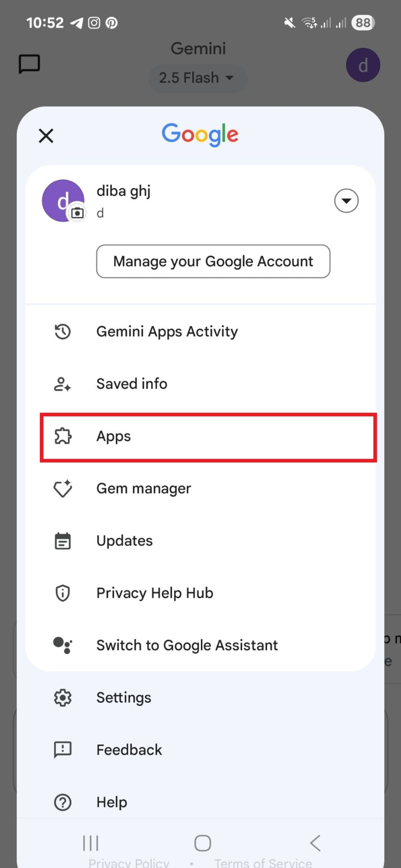Image resolution: width=401 pixels, height=868 pixels.
Task: Open Gemini Apps Activity history icon
Action: [62, 331]
